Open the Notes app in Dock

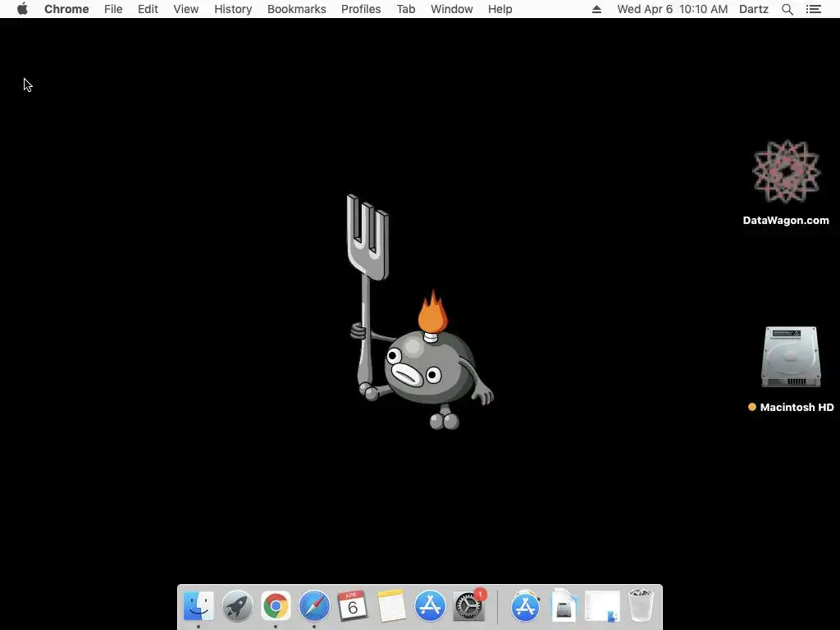click(x=391, y=606)
